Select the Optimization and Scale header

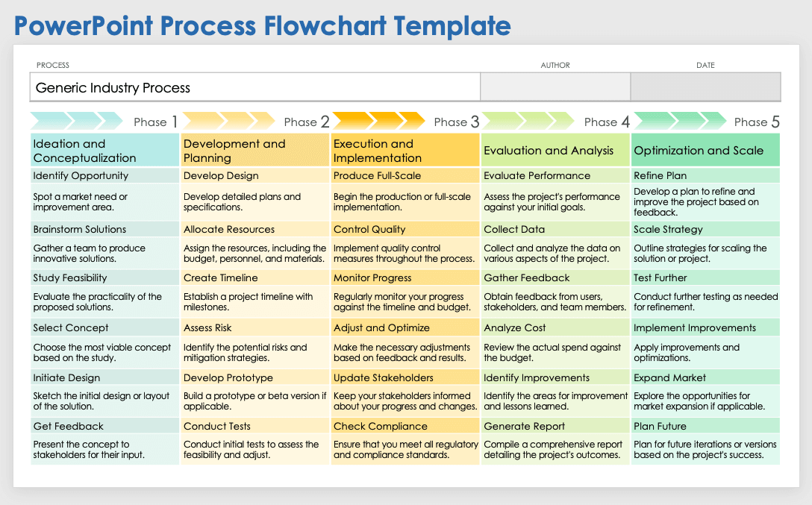coord(705,151)
